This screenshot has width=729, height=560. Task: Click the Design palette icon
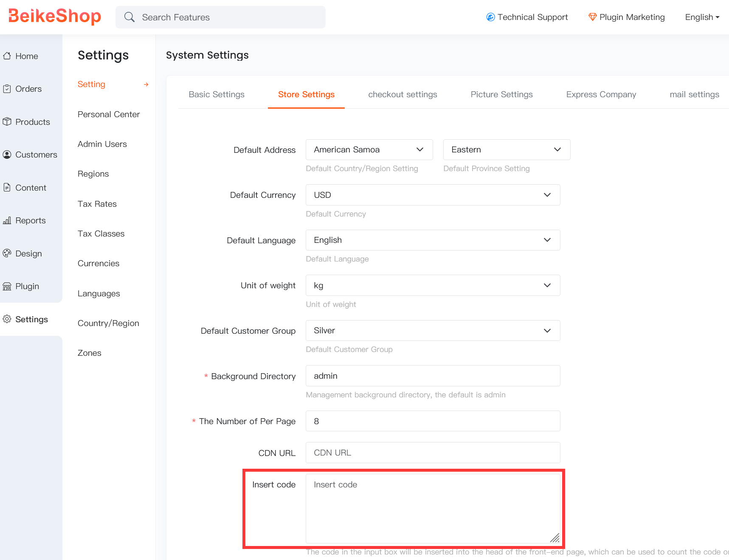[7, 253]
